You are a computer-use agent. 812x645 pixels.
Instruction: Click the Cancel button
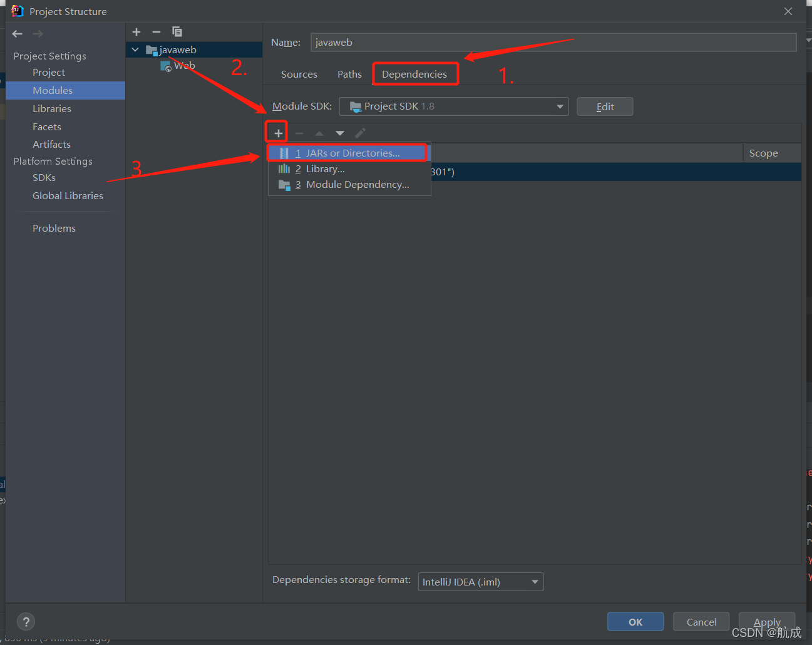click(701, 622)
